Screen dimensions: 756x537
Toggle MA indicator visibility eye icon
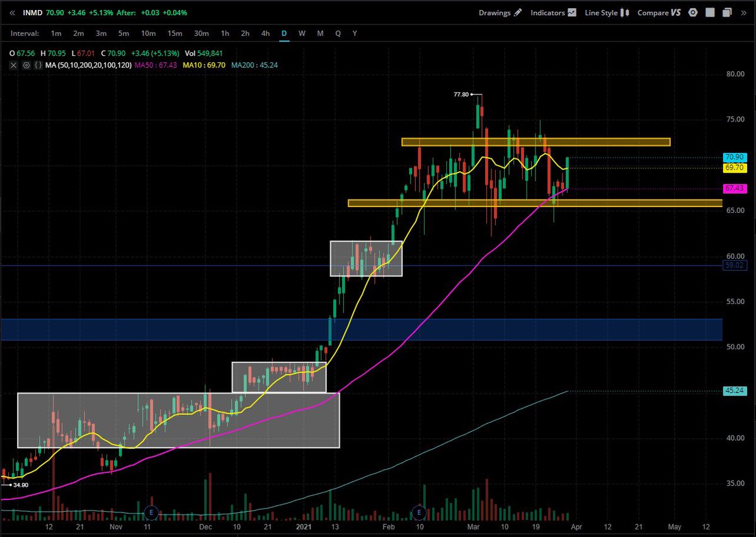26,65
